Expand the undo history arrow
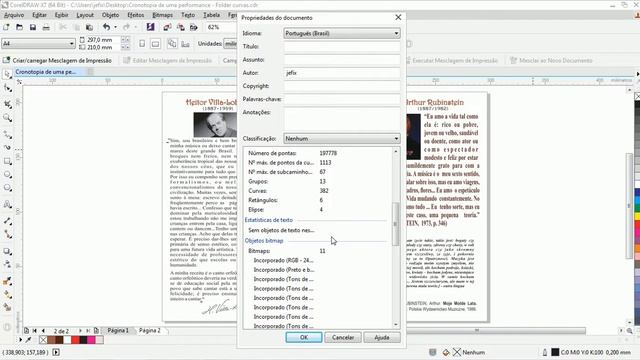The height and width of the screenshot is (360, 640). coord(116,27)
